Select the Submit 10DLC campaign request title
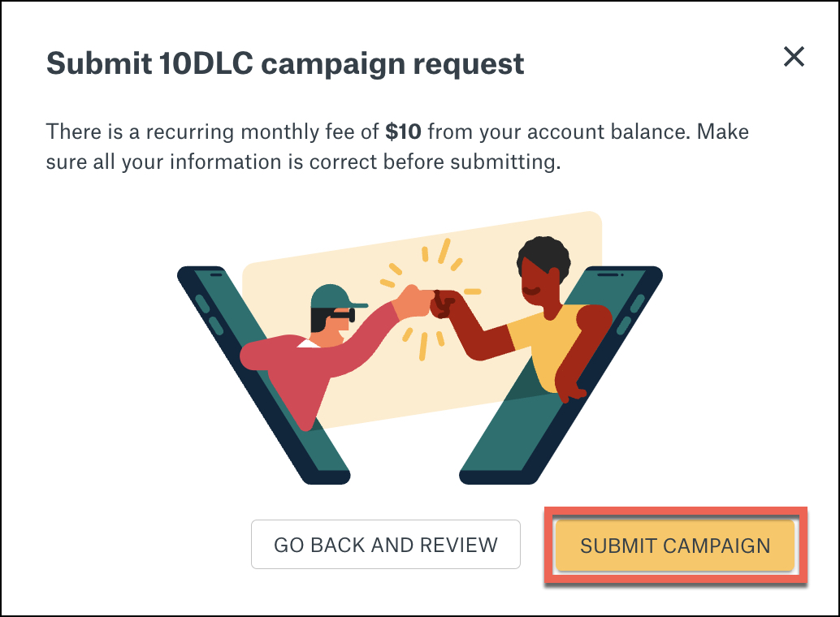 coord(286,63)
